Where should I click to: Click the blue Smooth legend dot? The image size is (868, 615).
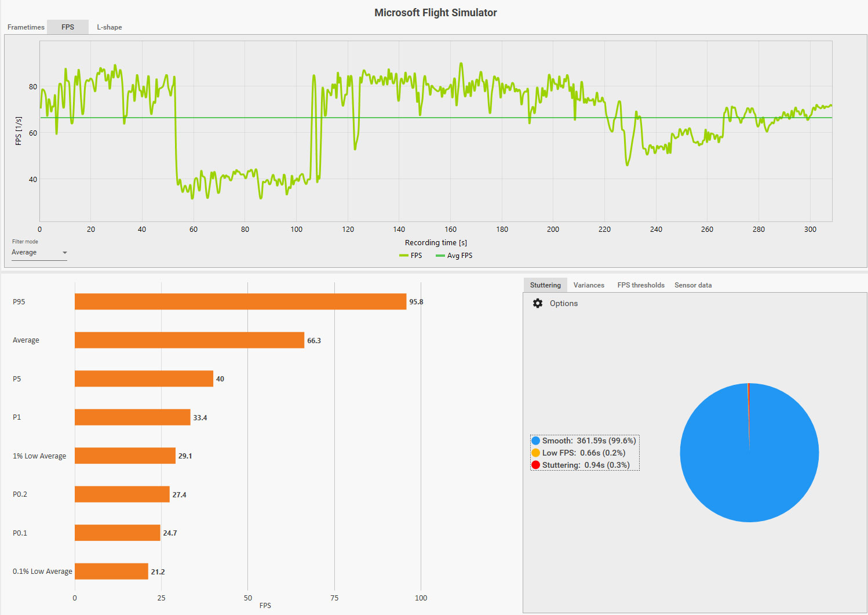pos(535,441)
